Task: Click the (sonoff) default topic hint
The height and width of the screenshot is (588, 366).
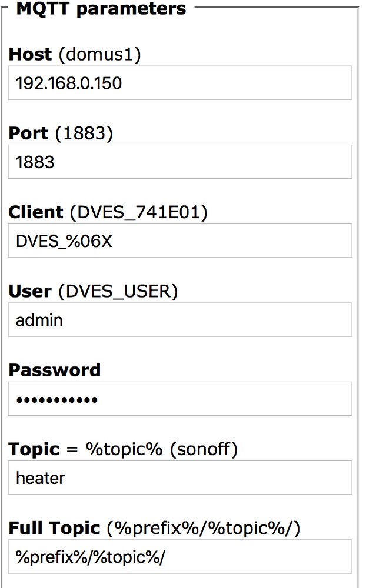Action: point(204,449)
